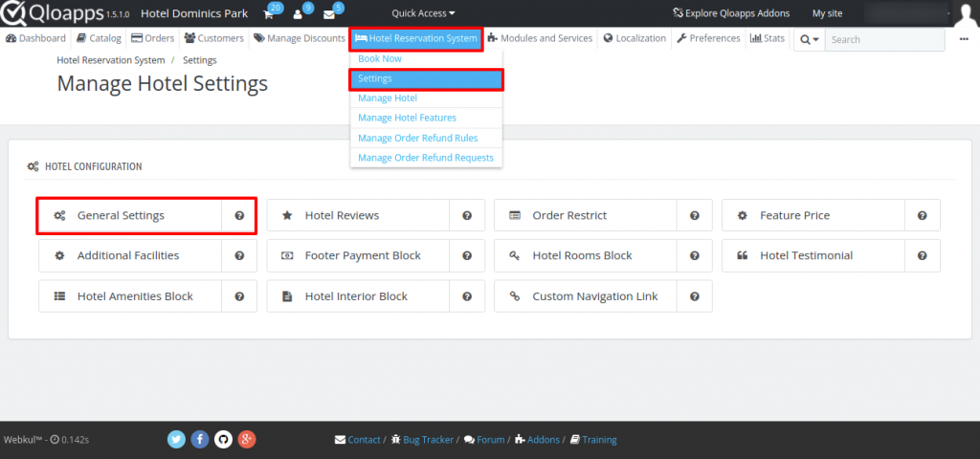Open Footer Payment Block configuration
This screenshot has height=459, width=980.
coord(358,256)
